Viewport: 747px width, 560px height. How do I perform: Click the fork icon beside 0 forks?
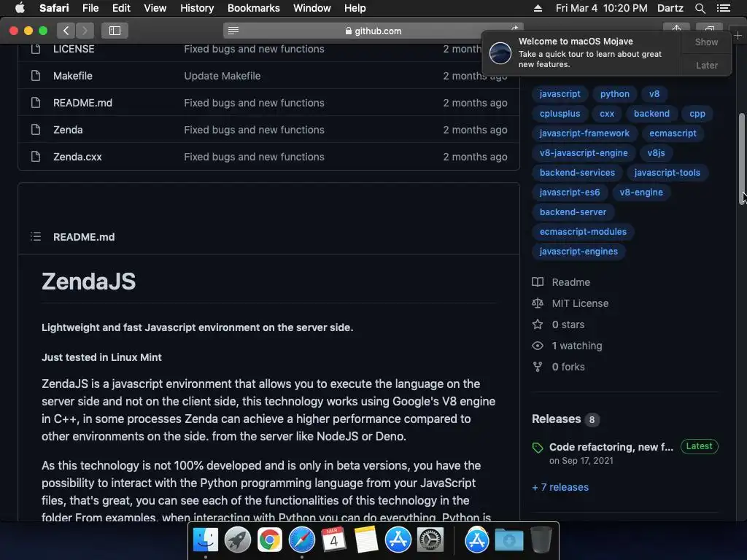pyautogui.click(x=538, y=367)
